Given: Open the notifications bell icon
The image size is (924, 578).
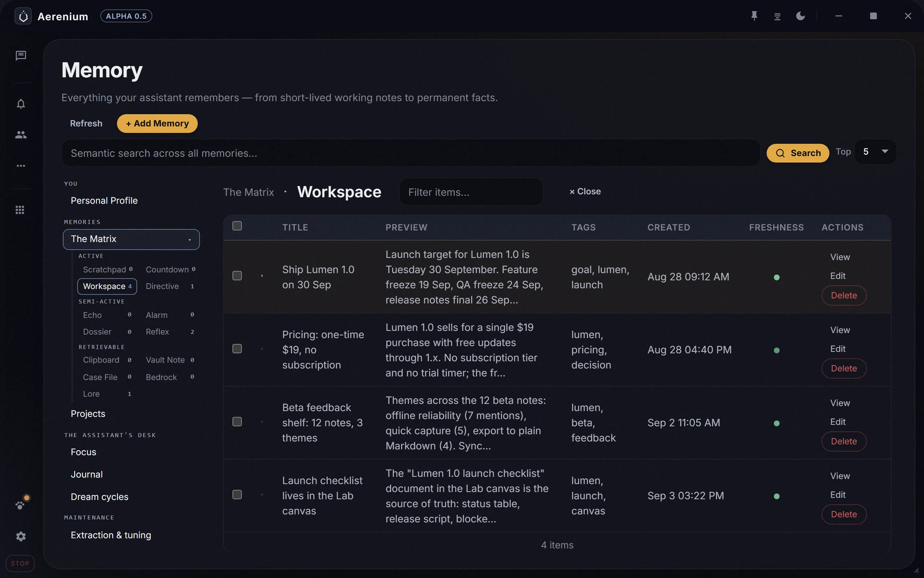Looking at the screenshot, I should pos(21,104).
